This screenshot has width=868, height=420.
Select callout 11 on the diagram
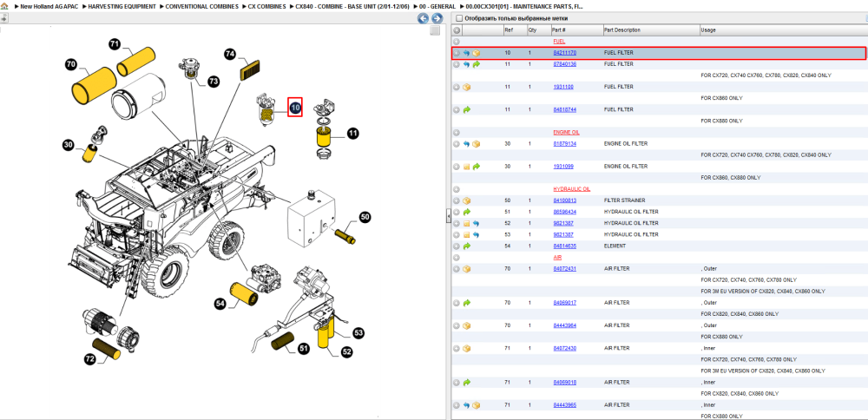pos(353,134)
